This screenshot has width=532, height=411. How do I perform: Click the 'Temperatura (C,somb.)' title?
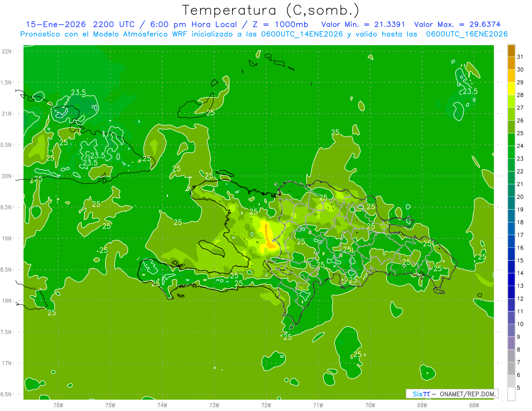pos(271,10)
